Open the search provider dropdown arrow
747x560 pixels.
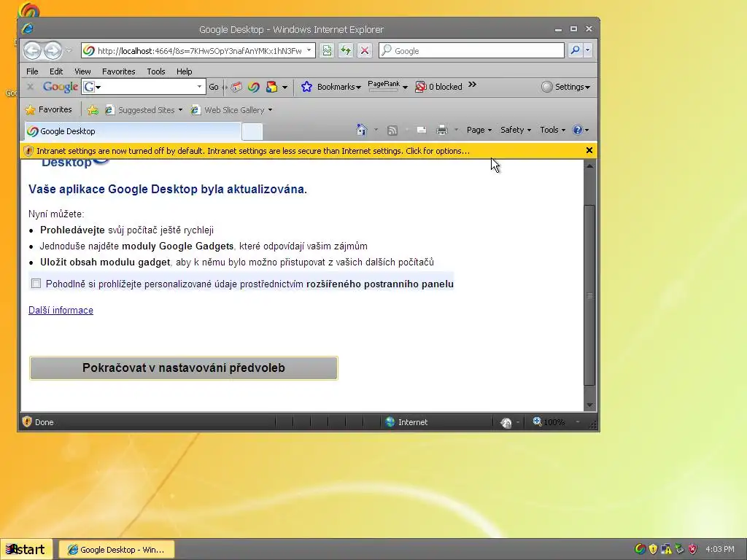click(x=588, y=50)
